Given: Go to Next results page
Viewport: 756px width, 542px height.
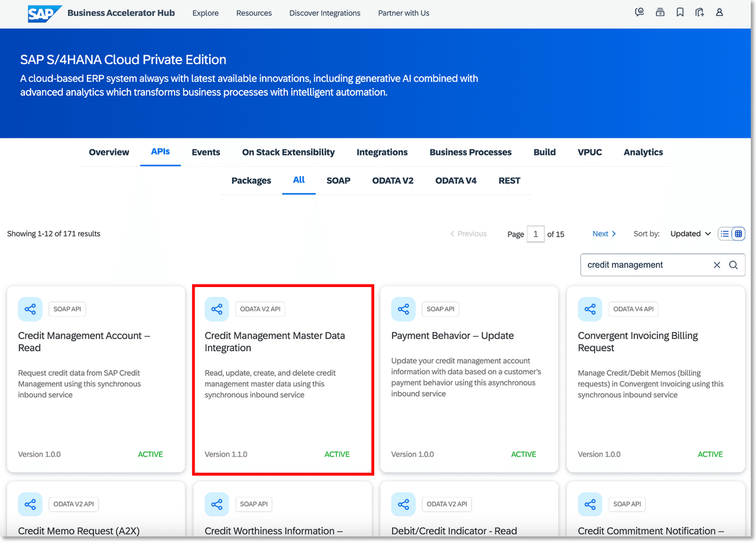Looking at the screenshot, I should [604, 234].
